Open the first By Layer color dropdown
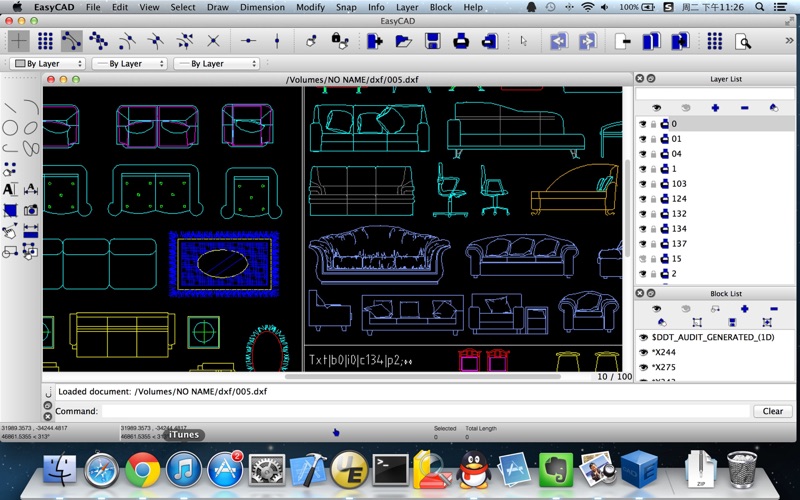Viewport: 800px width, 500px height. [47, 64]
